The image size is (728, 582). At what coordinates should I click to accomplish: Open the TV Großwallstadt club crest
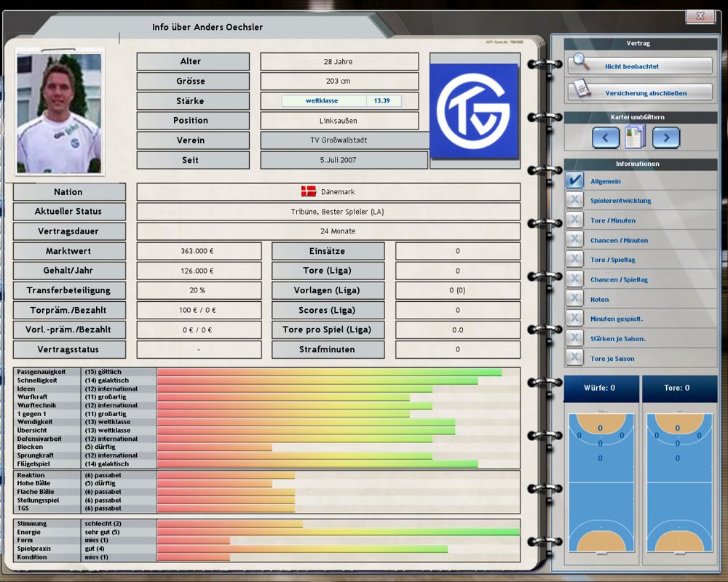click(475, 109)
